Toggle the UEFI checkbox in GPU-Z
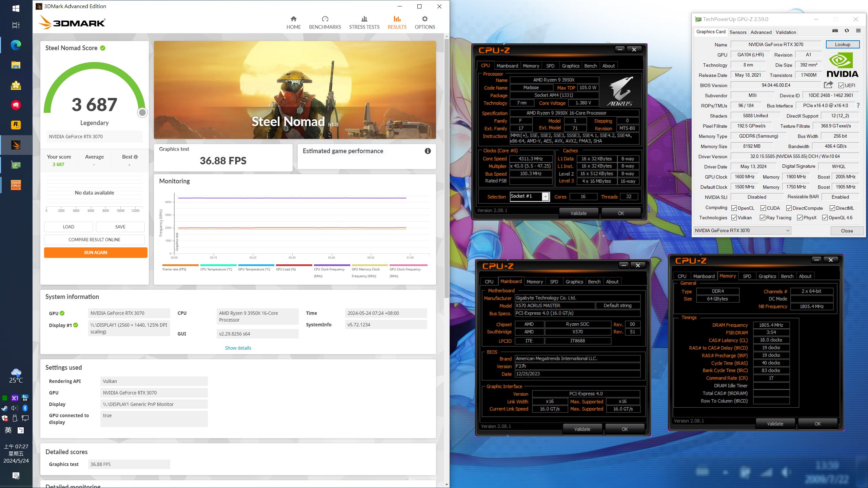Screen dimensions: 868x488 (x=841, y=85)
